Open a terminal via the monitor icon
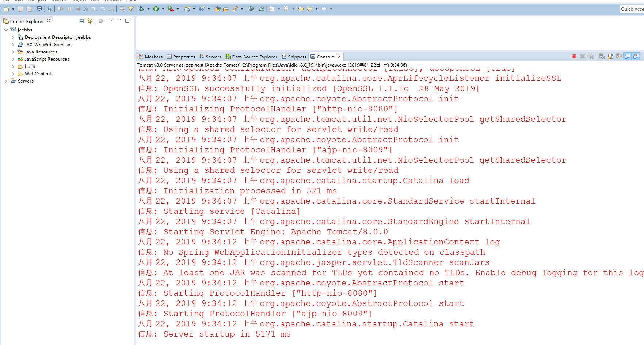The height and width of the screenshot is (345, 644). (39, 9)
